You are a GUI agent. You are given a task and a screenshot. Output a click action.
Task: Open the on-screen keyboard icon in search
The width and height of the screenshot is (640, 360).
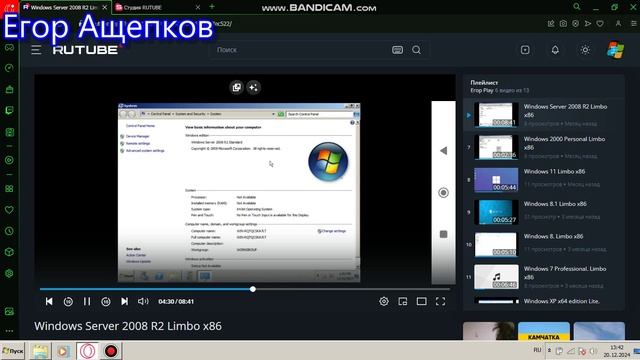tap(397, 50)
